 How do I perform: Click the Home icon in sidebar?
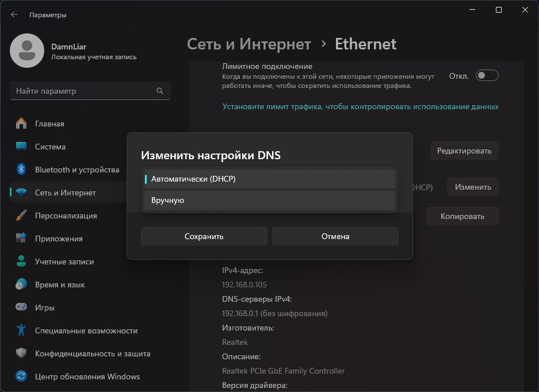(21, 124)
